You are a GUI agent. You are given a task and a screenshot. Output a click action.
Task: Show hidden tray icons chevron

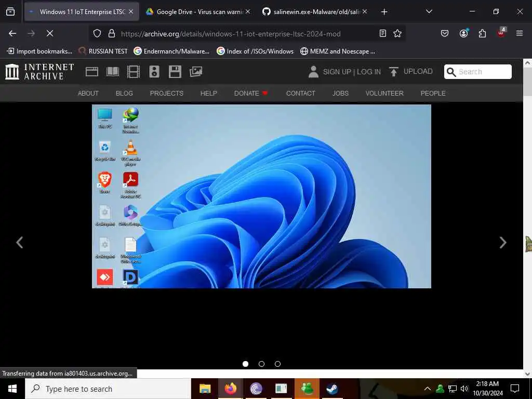click(x=428, y=389)
